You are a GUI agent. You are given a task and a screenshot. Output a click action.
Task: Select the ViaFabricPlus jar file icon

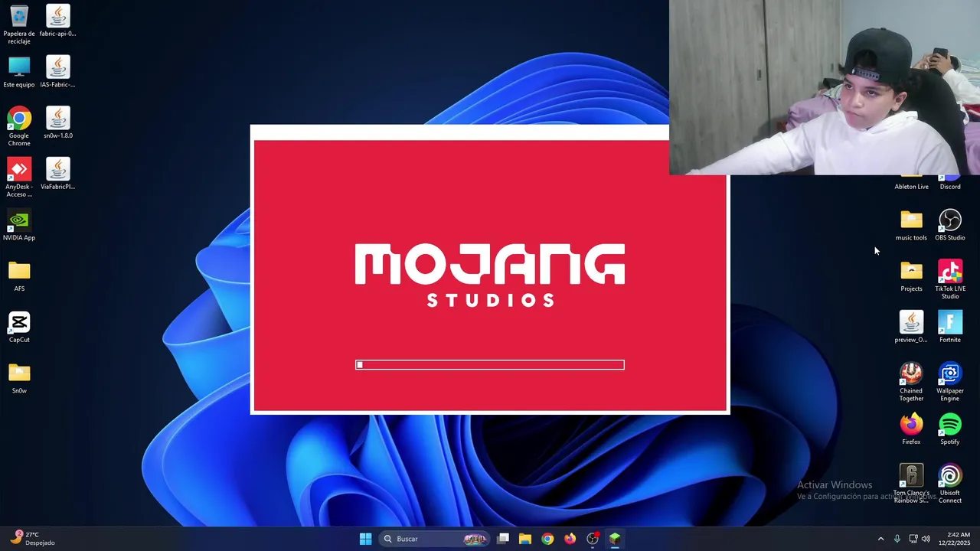pyautogui.click(x=57, y=174)
